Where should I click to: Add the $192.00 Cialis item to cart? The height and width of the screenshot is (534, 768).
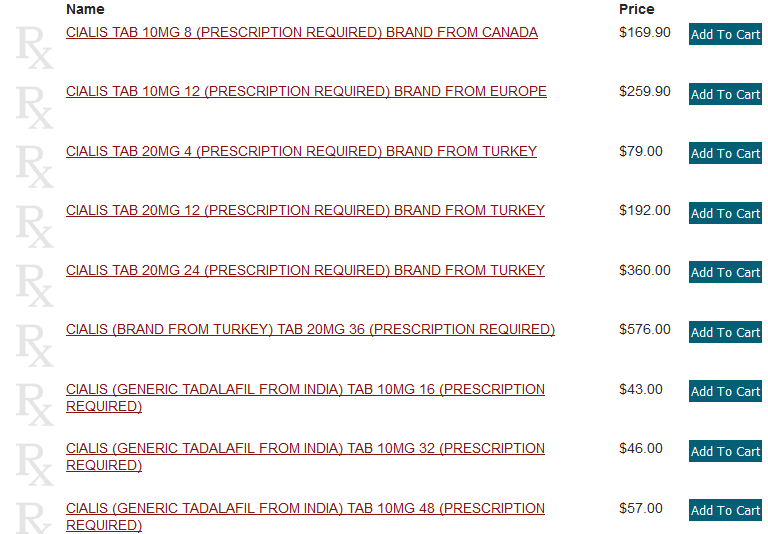click(x=725, y=213)
